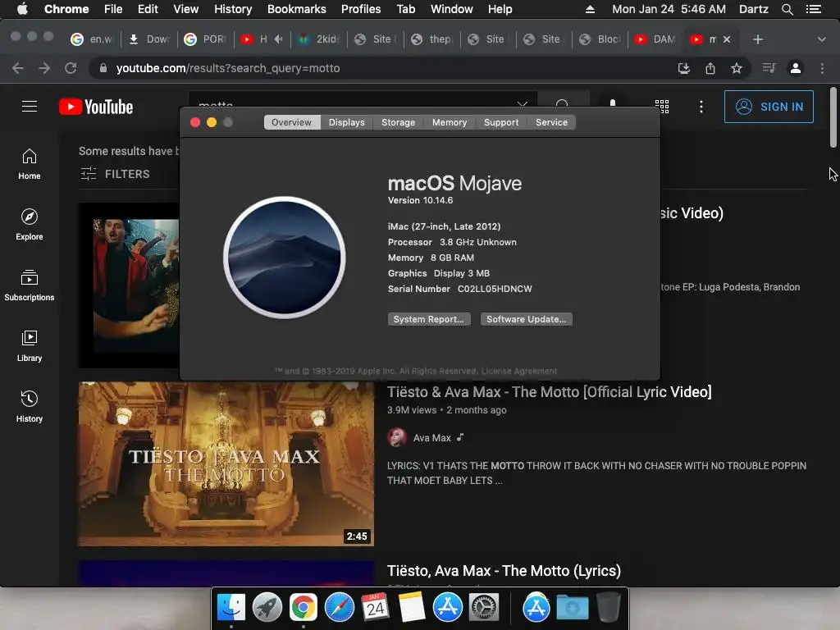Image resolution: width=840 pixels, height=630 pixels.
Task: Switch to Support tab in About This Mac
Action: click(x=501, y=122)
